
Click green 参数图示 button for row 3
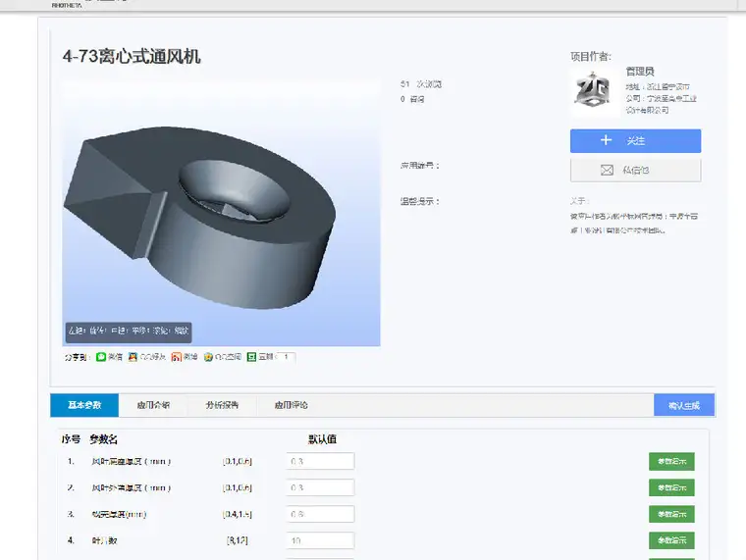coord(671,514)
